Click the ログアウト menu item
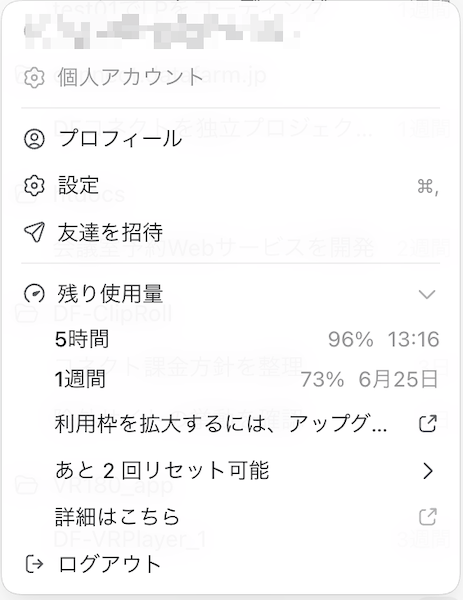This screenshot has height=600, width=463. click(231, 564)
